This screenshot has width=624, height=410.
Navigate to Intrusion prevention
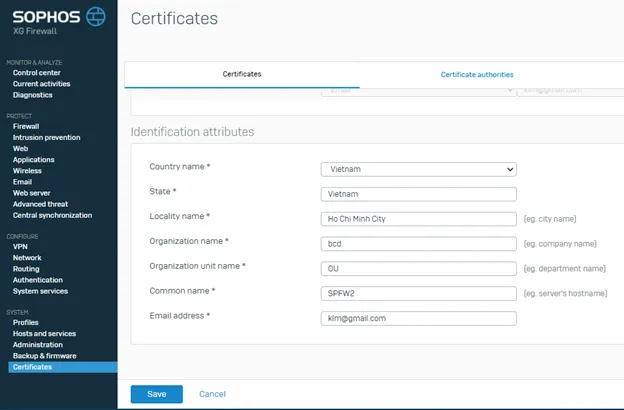pyautogui.click(x=46, y=138)
